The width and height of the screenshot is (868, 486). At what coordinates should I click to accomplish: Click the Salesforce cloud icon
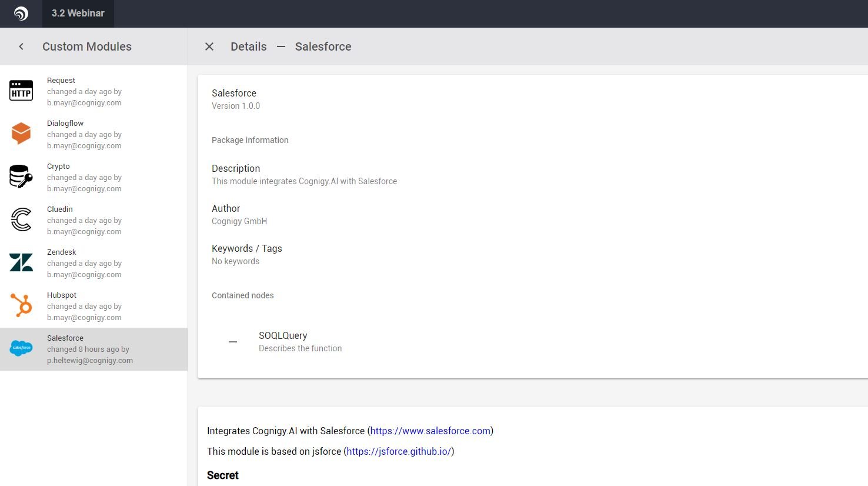pyautogui.click(x=21, y=348)
